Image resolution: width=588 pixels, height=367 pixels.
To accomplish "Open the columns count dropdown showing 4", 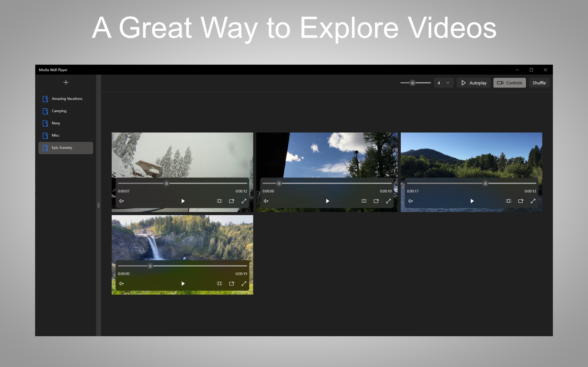I will click(443, 83).
